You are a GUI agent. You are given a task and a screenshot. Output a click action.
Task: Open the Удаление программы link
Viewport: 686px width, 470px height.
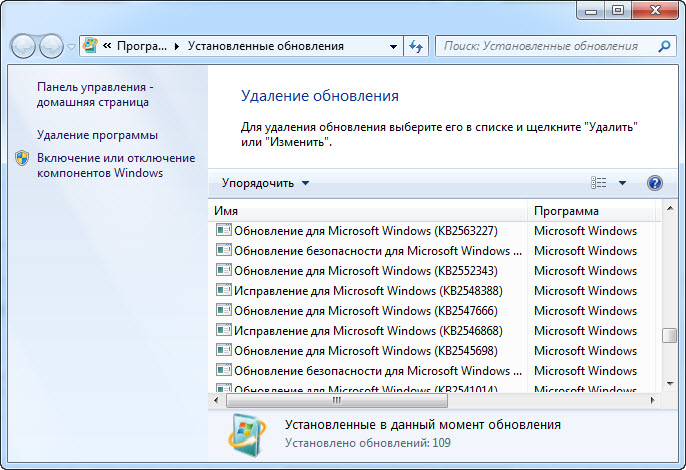97,135
